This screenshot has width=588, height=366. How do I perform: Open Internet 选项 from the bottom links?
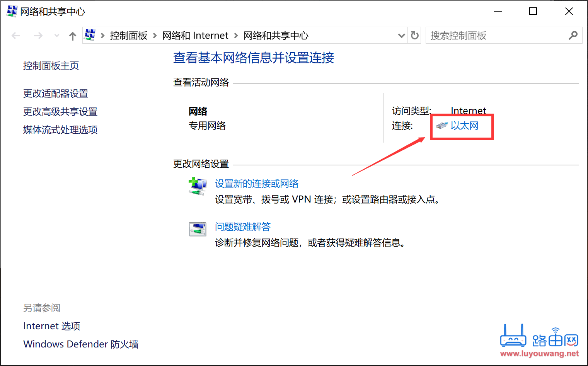(51, 326)
